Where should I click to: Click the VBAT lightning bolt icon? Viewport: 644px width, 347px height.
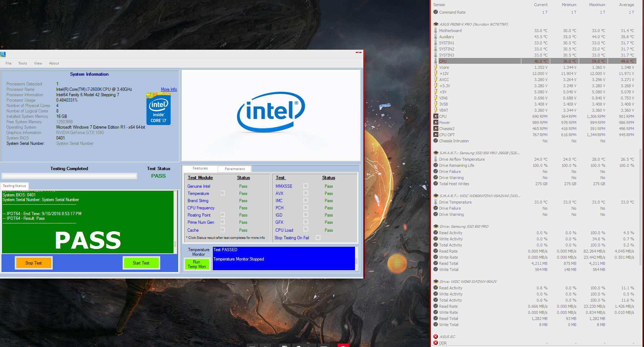coord(435,110)
